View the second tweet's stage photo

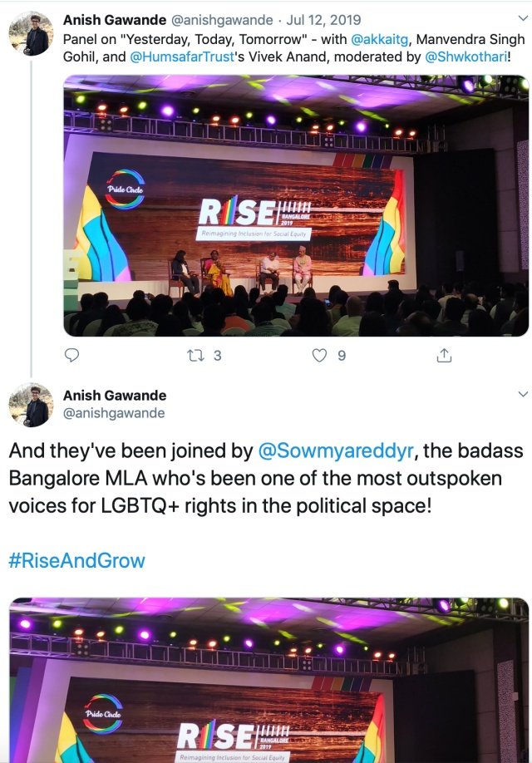pyautogui.click(x=268, y=680)
